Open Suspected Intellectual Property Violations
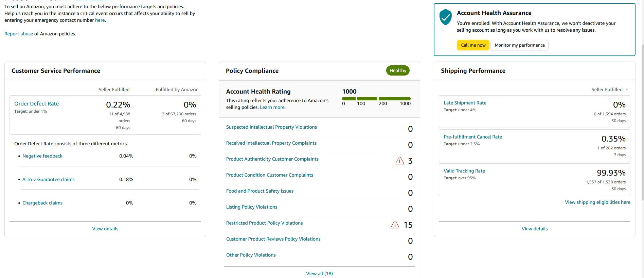The height and width of the screenshot is (278, 644). click(271, 127)
